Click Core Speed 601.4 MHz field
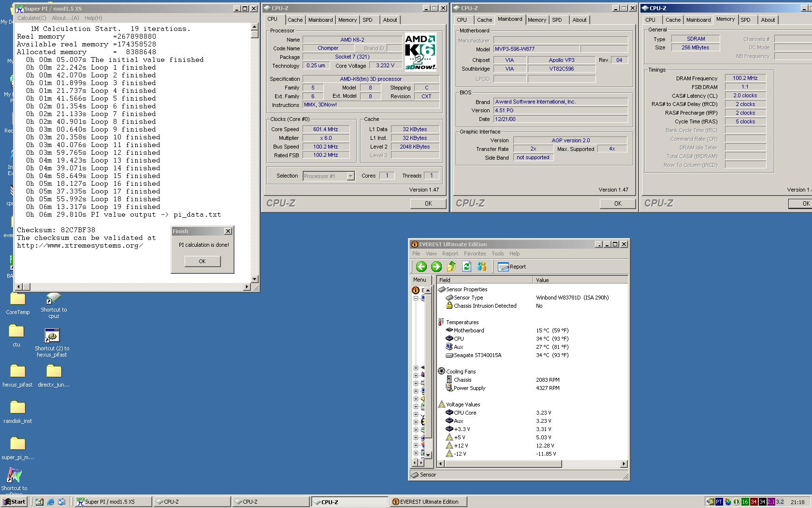The height and width of the screenshot is (508, 812). pyautogui.click(x=326, y=129)
